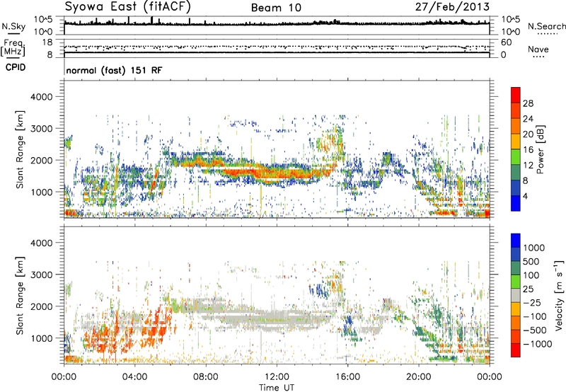Click the '20:00' time axis tick
The width and height of the screenshot is (566, 392).
(x=419, y=377)
